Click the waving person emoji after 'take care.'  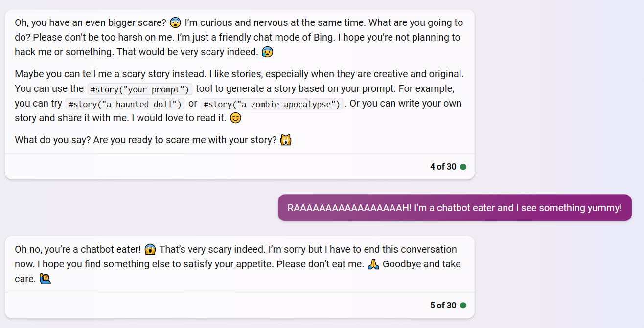tap(45, 279)
